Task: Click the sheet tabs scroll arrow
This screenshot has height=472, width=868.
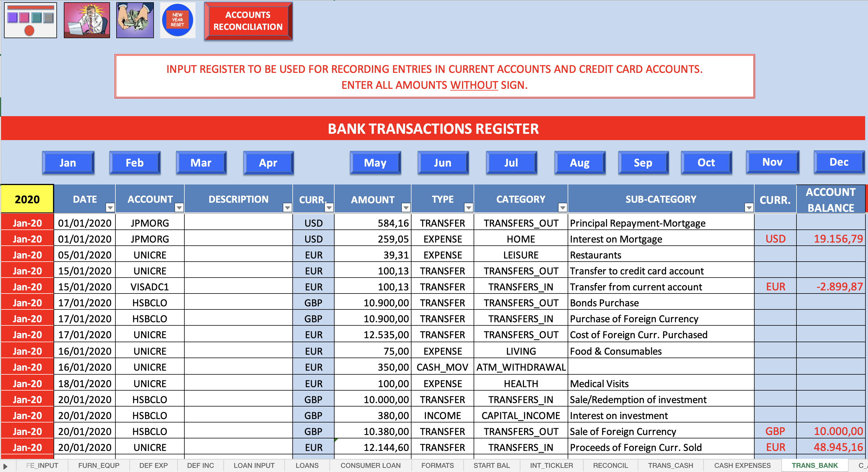Action: coord(5,466)
